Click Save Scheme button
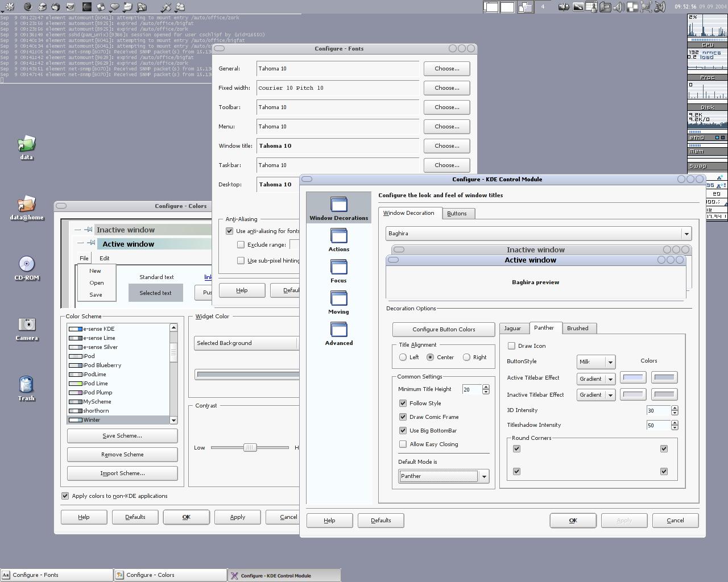Screen dimensions: 728x582 122,436
